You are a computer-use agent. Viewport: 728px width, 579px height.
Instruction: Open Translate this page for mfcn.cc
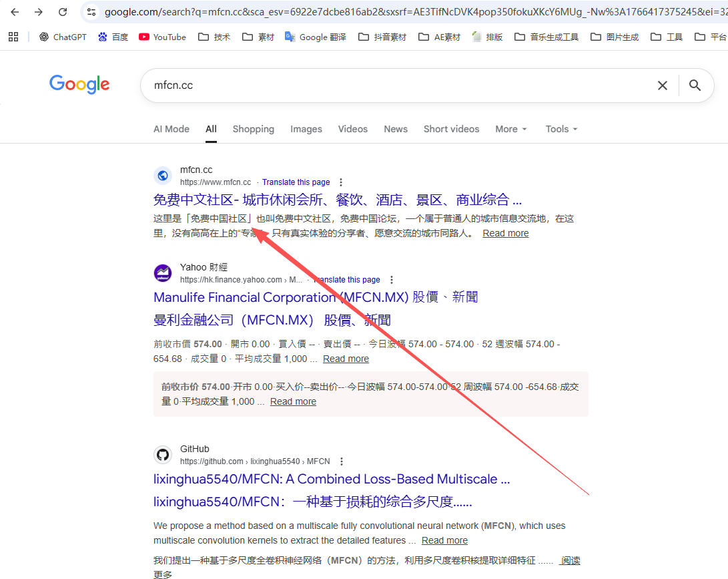pos(296,182)
